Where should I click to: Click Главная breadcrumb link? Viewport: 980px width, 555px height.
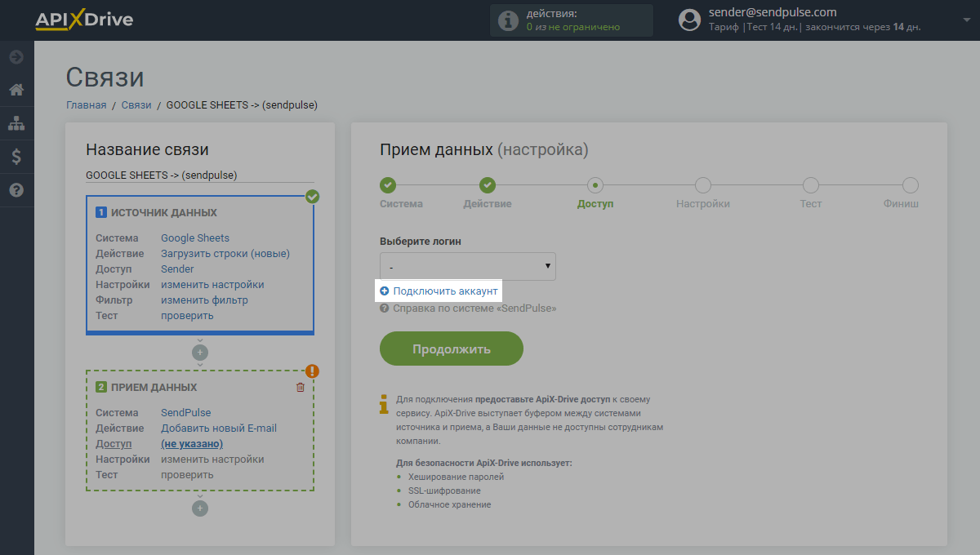[87, 105]
